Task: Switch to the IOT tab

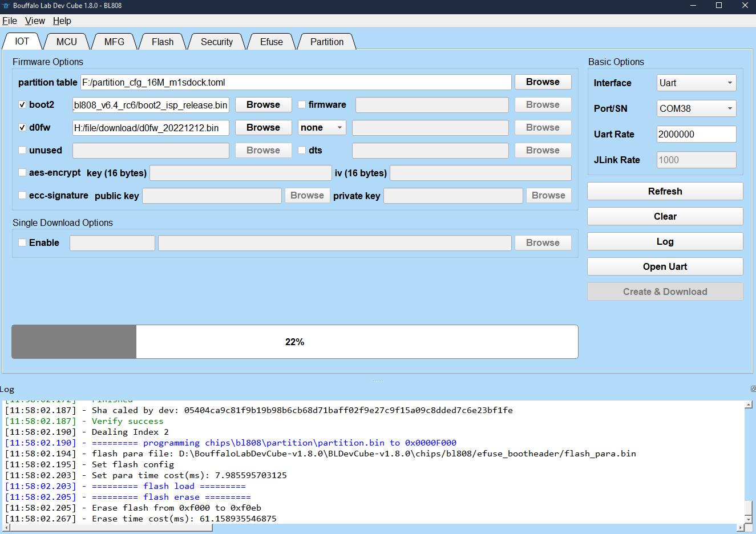Action: 22,41
